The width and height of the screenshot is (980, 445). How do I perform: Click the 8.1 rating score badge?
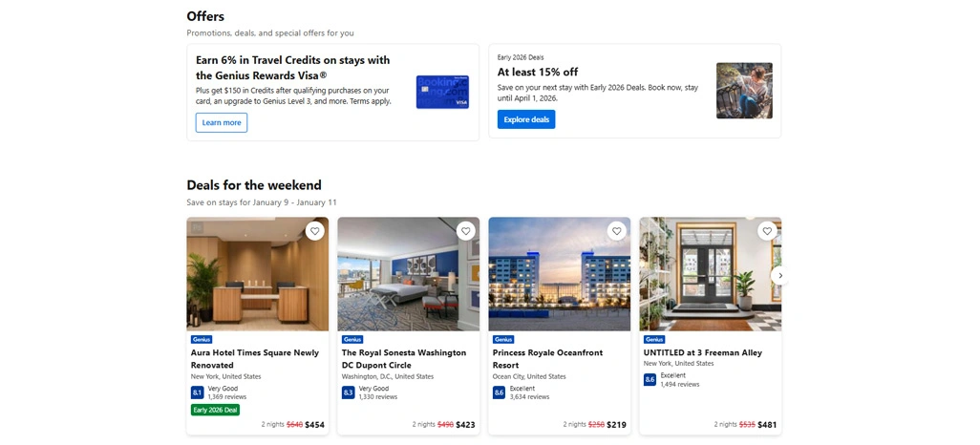[198, 392]
